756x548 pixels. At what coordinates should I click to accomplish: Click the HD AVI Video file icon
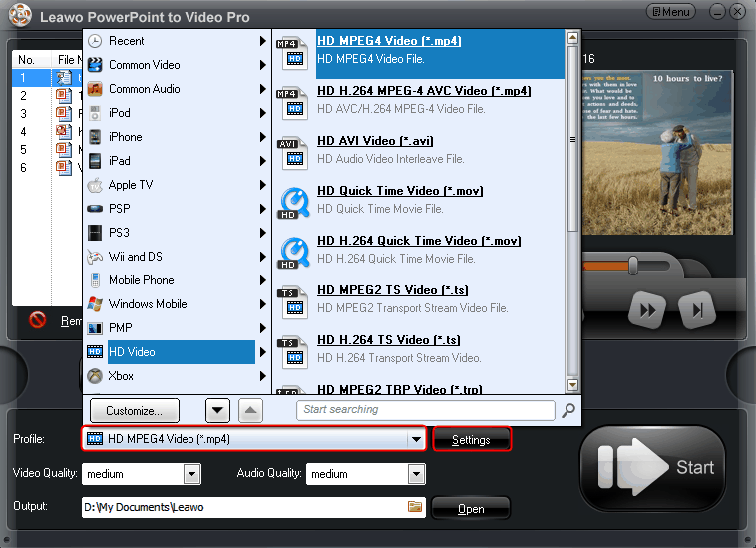[292, 153]
